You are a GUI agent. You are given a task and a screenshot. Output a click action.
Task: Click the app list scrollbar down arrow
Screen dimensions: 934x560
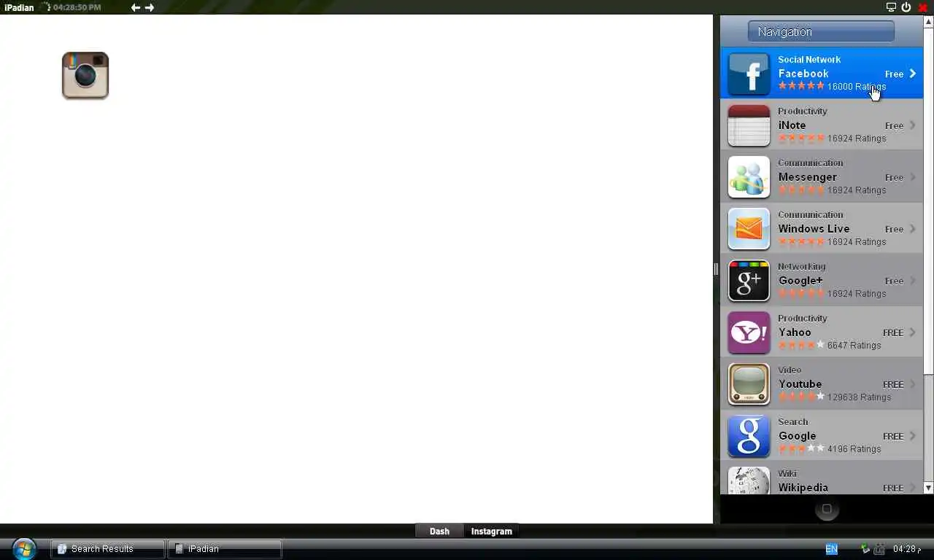pyautogui.click(x=928, y=488)
